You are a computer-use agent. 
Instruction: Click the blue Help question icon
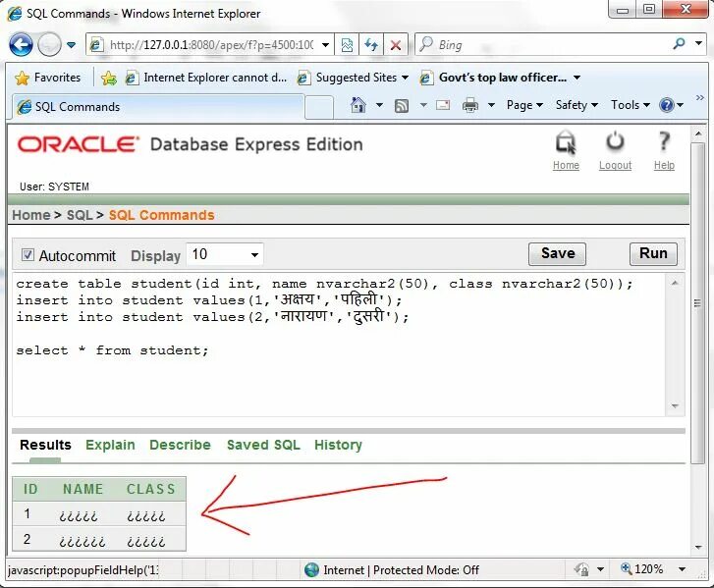tap(666, 106)
